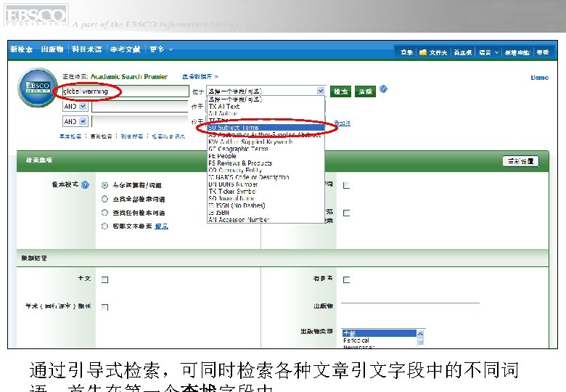Open 参考文献 in the top menu
Image resolution: width=566 pixels, height=392 pixels.
tap(125, 49)
